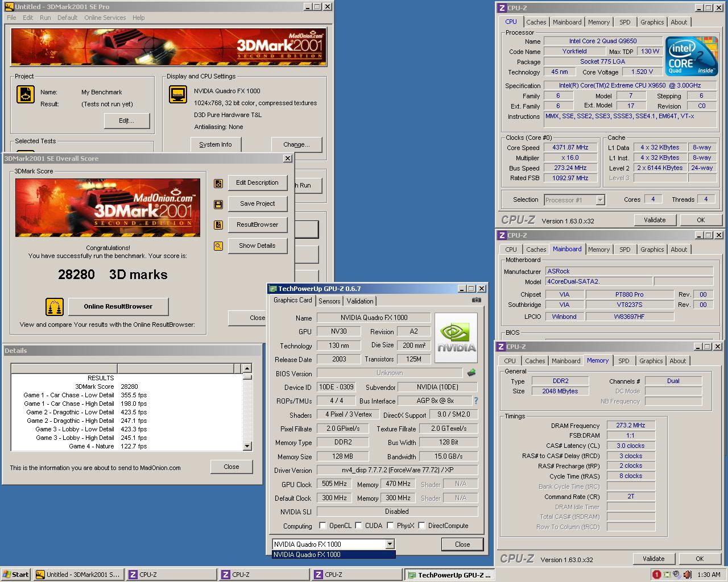
Task: Click the display settings monitor icon
Action: [178, 94]
